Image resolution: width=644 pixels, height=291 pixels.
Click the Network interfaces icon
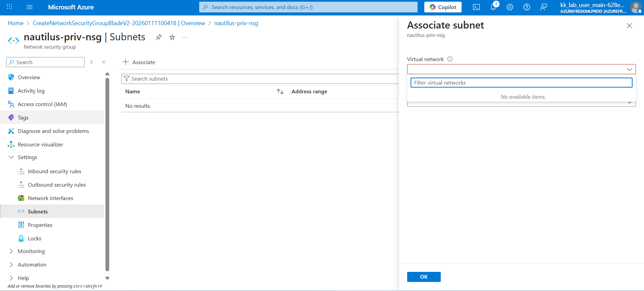click(x=21, y=198)
